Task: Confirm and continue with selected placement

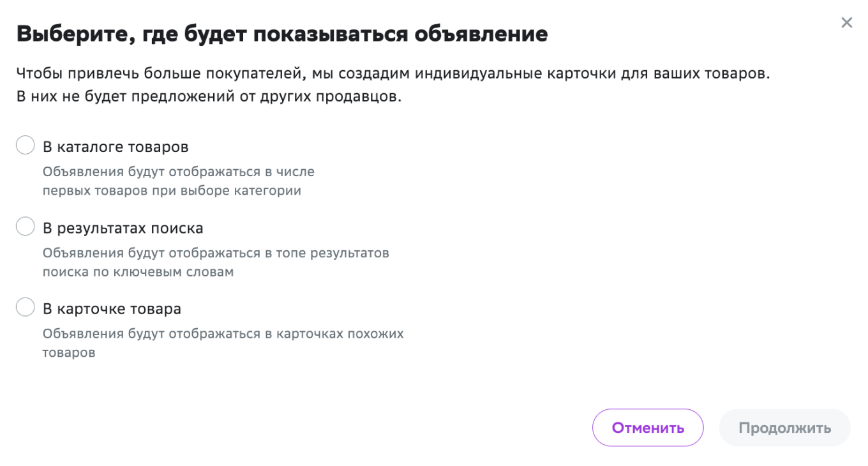Action: [784, 428]
